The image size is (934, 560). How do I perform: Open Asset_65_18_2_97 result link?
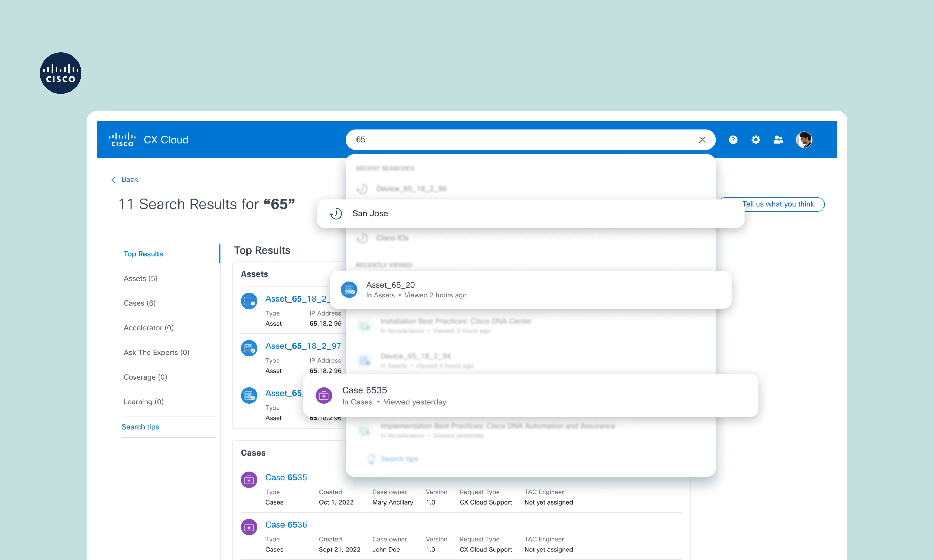pos(303,346)
